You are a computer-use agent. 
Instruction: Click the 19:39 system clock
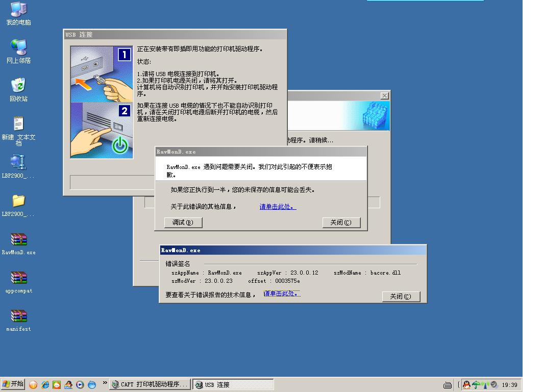(509, 385)
